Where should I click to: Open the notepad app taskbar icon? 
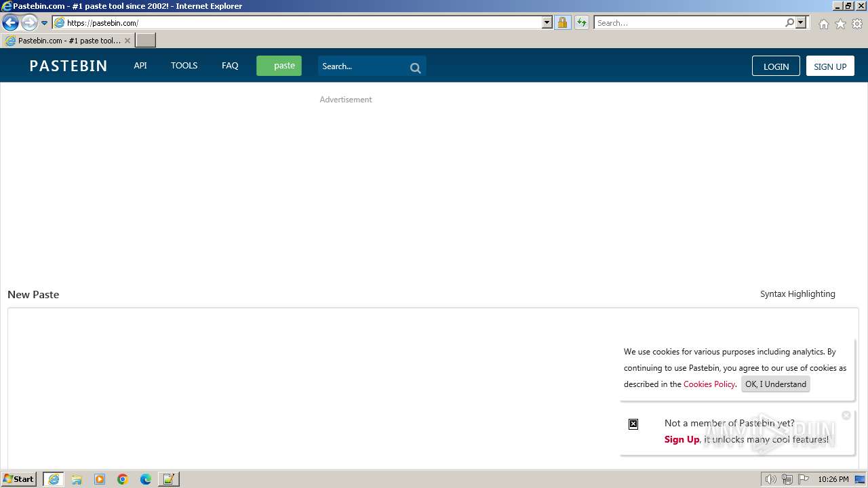tap(169, 479)
